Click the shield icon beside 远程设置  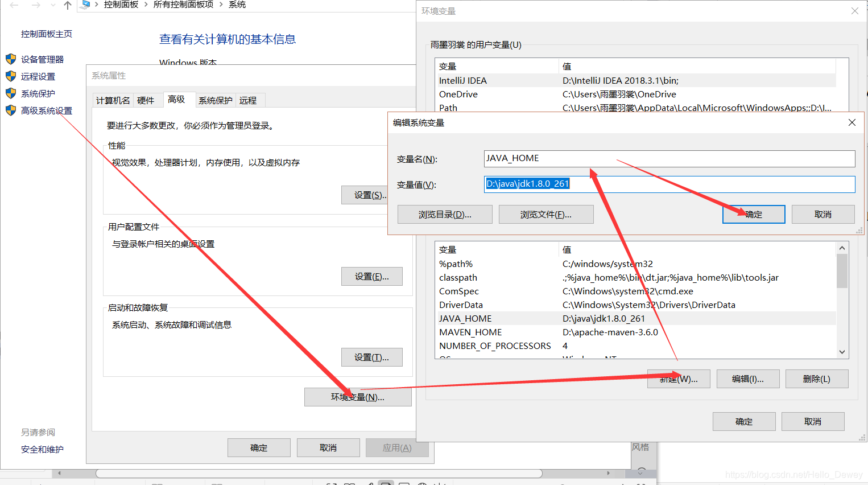point(11,76)
